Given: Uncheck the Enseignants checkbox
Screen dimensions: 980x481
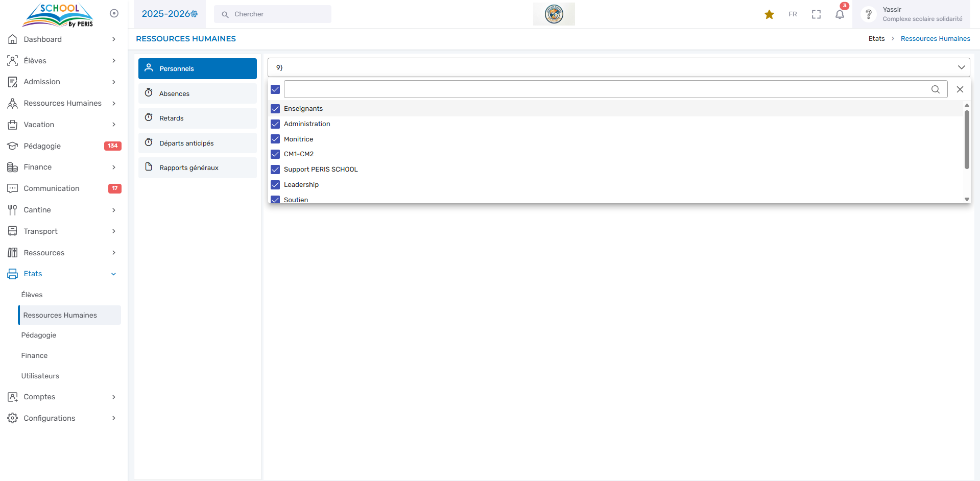Looking at the screenshot, I should click(x=275, y=109).
